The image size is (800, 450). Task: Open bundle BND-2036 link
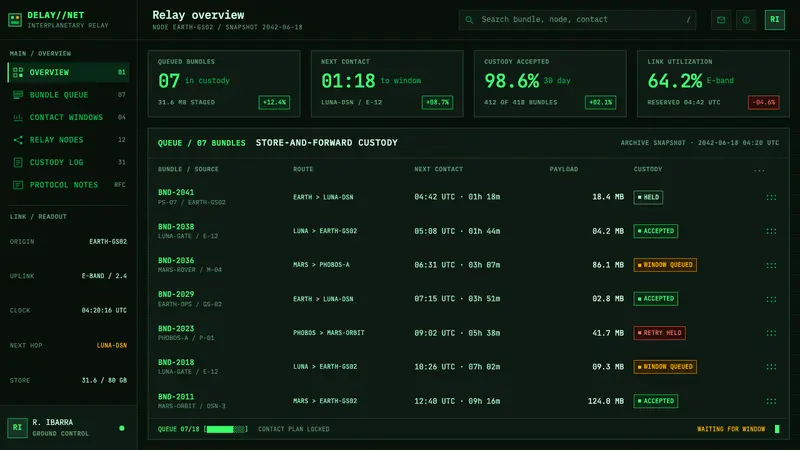[176, 260]
